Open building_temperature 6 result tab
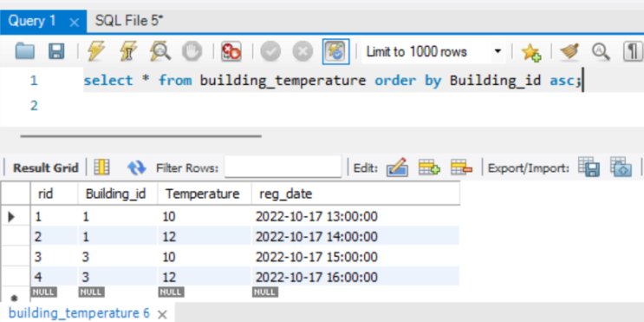644x322 pixels. (79, 313)
